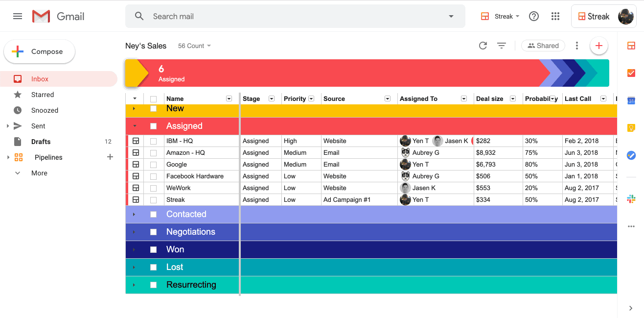
Task: Toggle the select-all checkbox in header row
Action: (x=153, y=99)
